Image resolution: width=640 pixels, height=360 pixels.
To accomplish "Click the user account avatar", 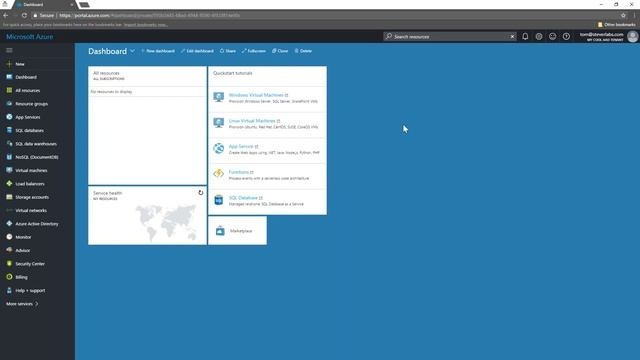I will point(633,36).
